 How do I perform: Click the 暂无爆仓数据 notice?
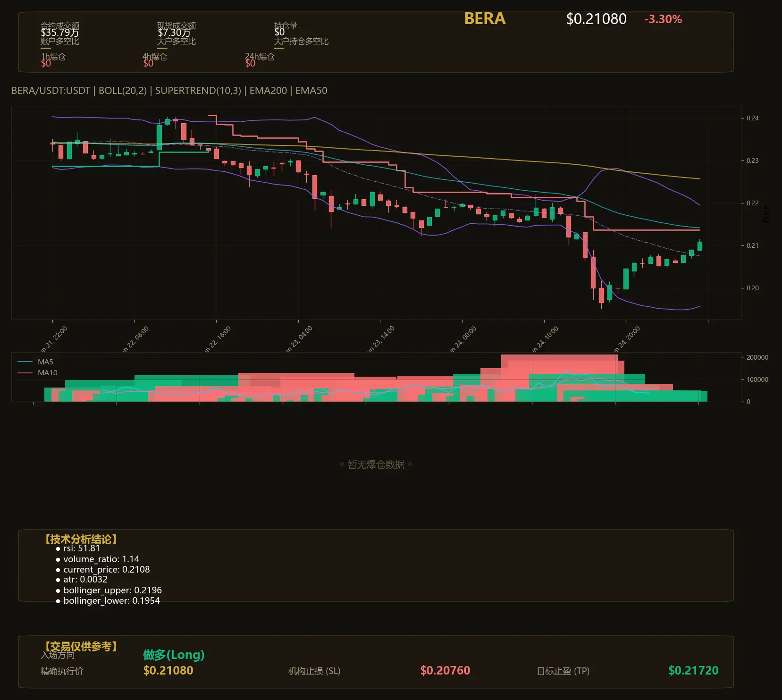(x=376, y=464)
